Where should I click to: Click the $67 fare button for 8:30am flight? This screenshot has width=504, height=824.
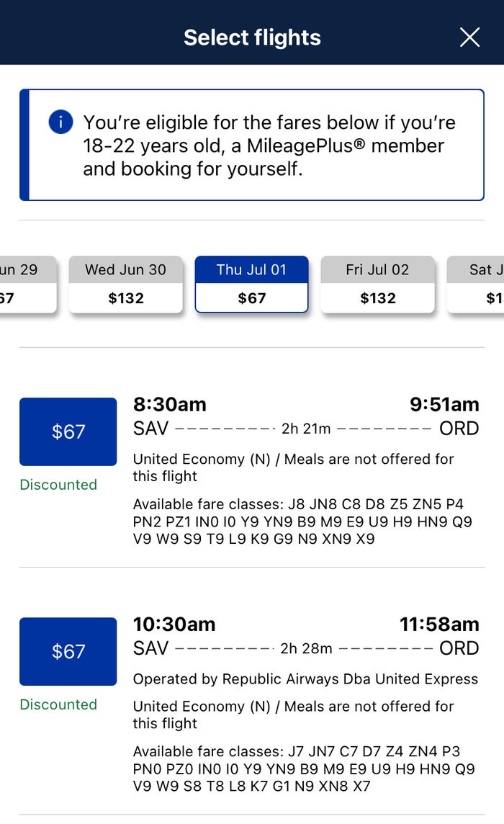pos(68,431)
